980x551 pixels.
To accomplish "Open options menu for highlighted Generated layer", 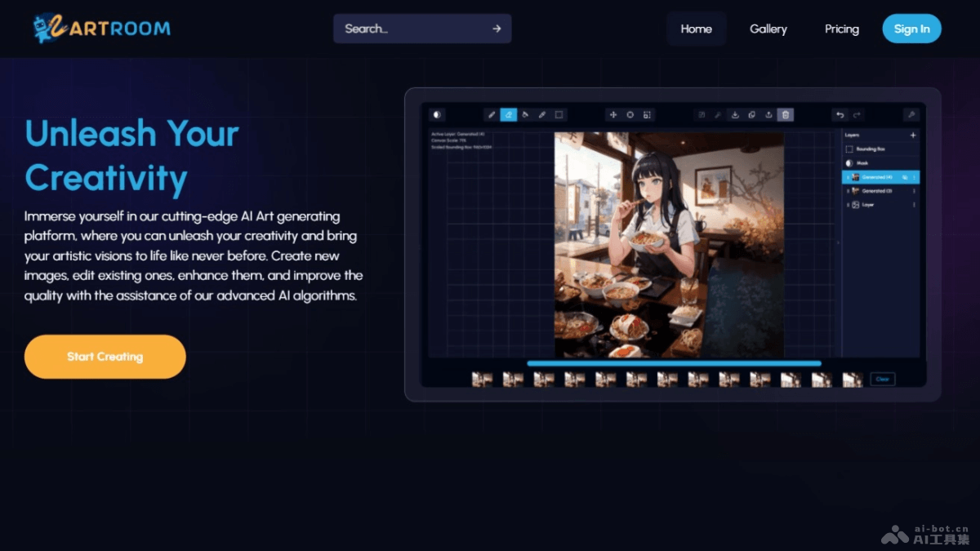I will [x=914, y=177].
